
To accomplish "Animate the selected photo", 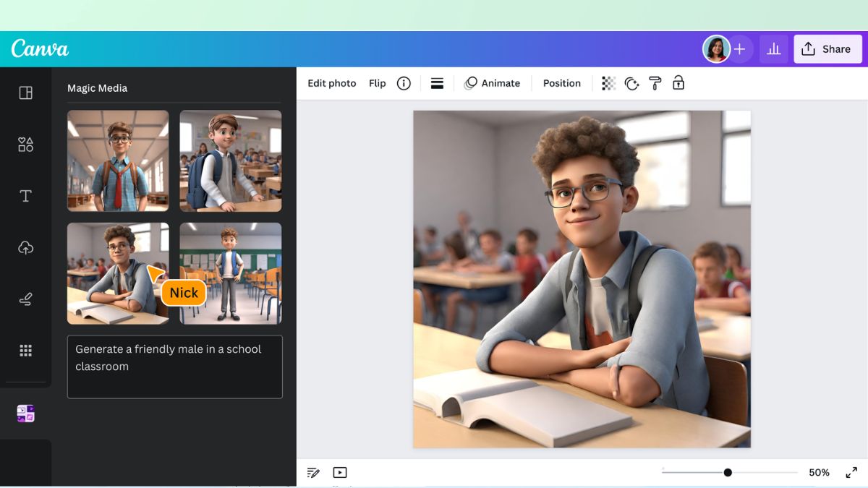I will [x=492, y=83].
